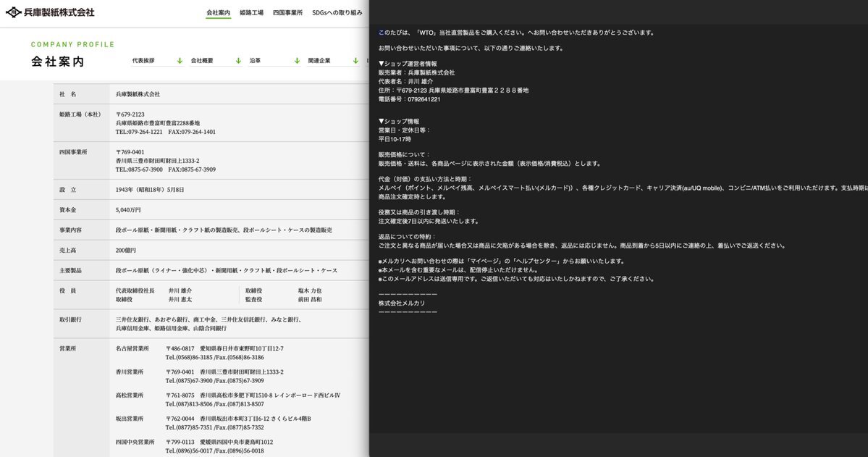This screenshot has height=457, width=868.
Task: Open 四国事業所 in the top navigation bar
Action: (x=287, y=13)
